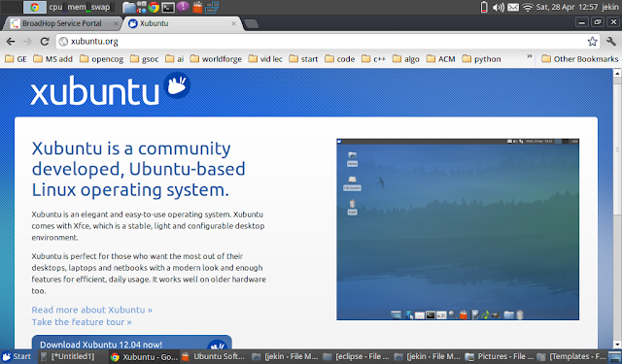The height and width of the screenshot is (364, 622).
Task: Switch to the Xubuntu - Go... Chrome taskbar window
Action: 144,357
